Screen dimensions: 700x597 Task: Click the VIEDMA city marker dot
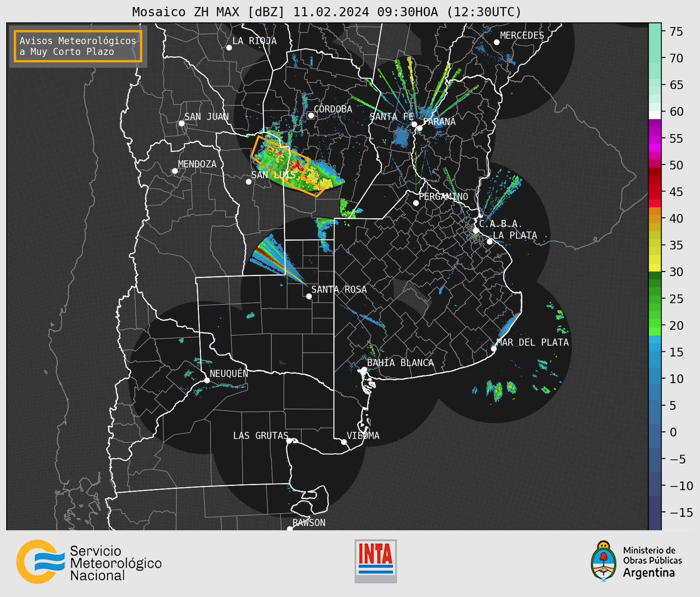pyautogui.click(x=344, y=442)
